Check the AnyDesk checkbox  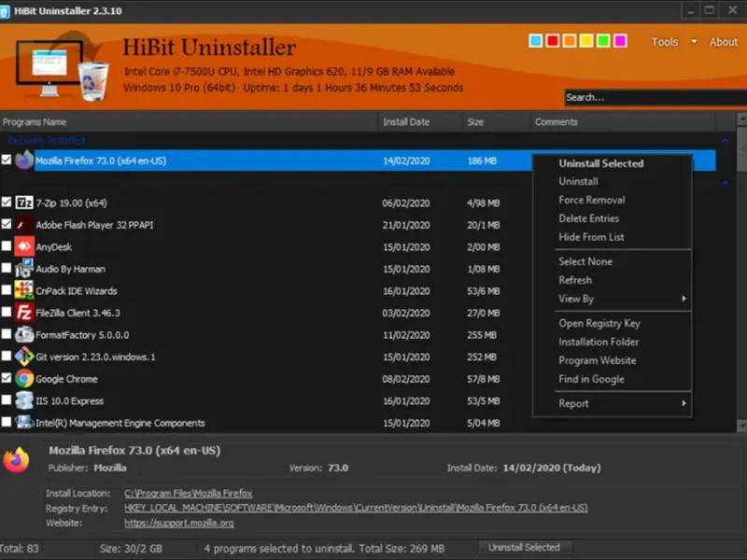[x=7, y=245]
